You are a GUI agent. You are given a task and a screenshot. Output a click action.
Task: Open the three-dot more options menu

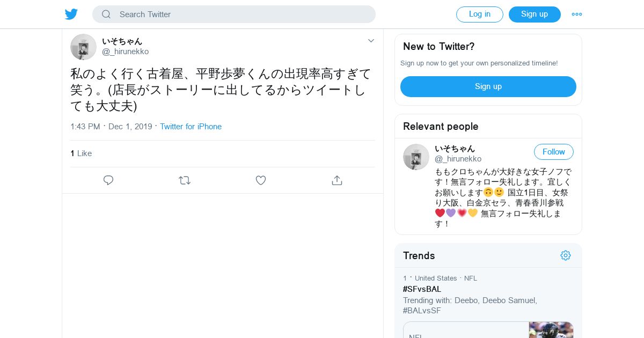(577, 14)
